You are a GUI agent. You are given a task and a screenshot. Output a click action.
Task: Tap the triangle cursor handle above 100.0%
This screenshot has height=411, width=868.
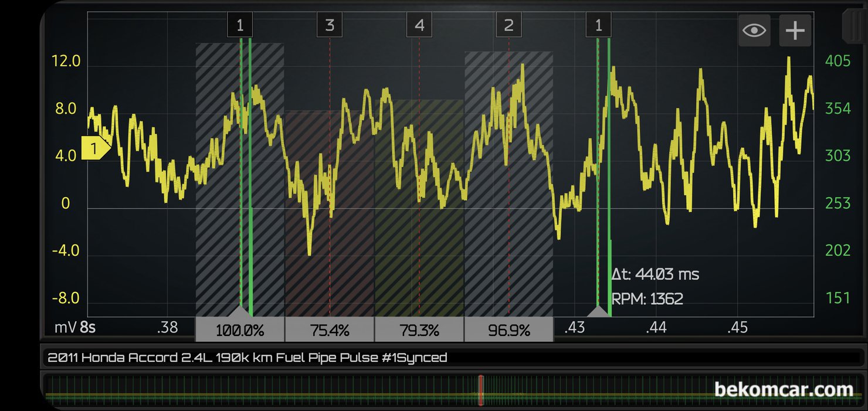pos(240,310)
